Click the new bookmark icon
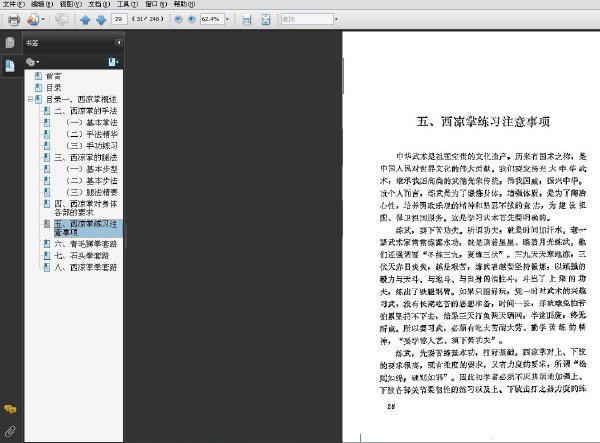This screenshot has width=600, height=443. point(113,62)
